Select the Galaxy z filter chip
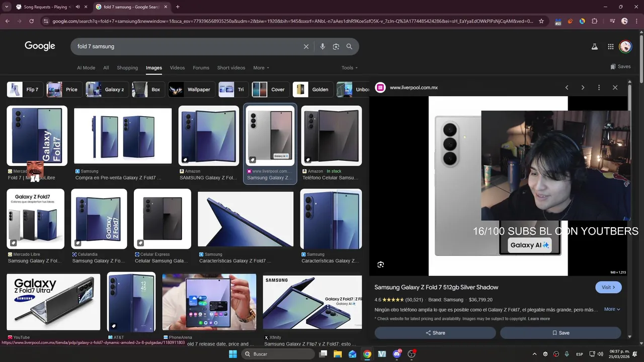644x362 pixels. tap(106, 89)
